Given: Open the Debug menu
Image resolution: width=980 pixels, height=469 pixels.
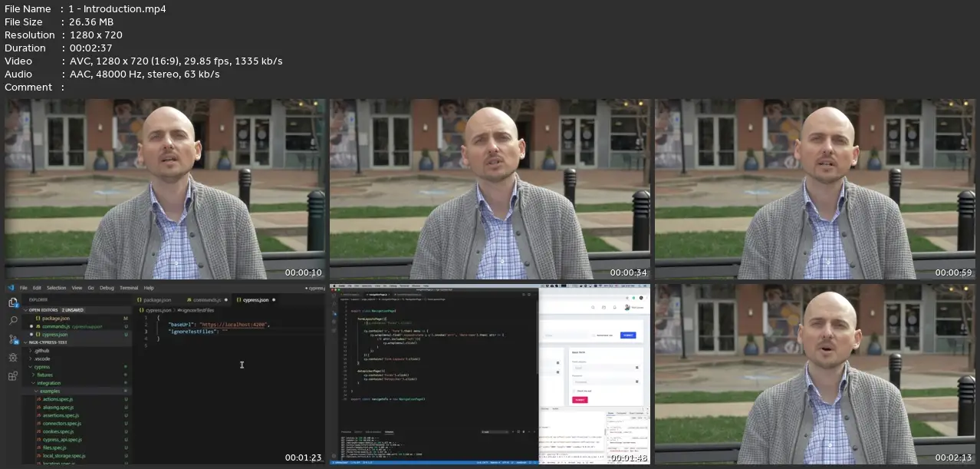Looking at the screenshot, I should tap(107, 288).
